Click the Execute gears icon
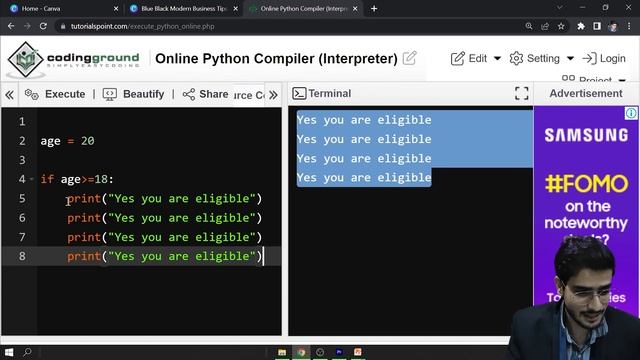640x360 pixels. 31,94
